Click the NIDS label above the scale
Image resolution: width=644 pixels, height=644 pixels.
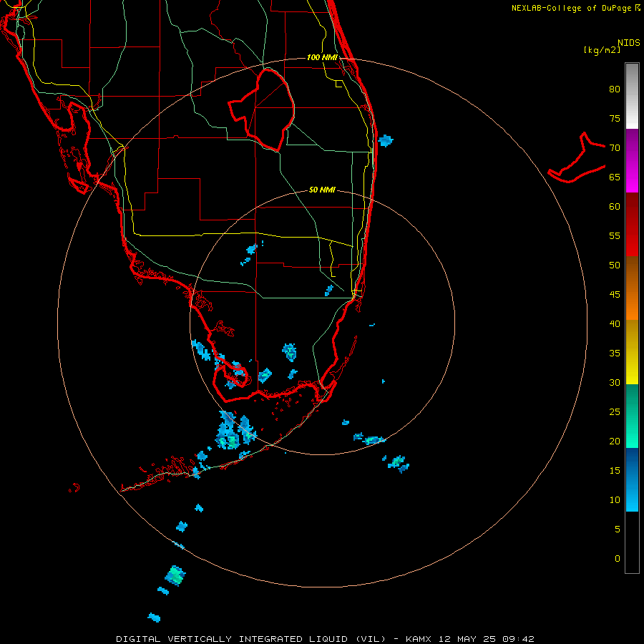click(628, 43)
